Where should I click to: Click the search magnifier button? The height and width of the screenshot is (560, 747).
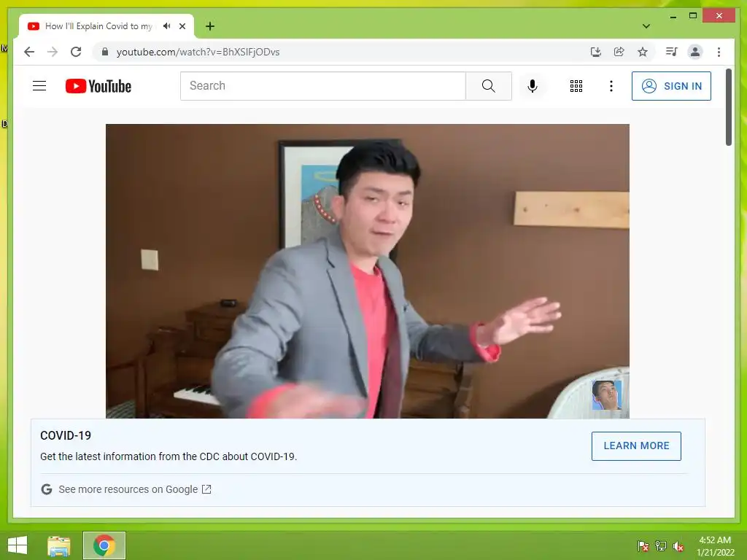pyautogui.click(x=488, y=86)
